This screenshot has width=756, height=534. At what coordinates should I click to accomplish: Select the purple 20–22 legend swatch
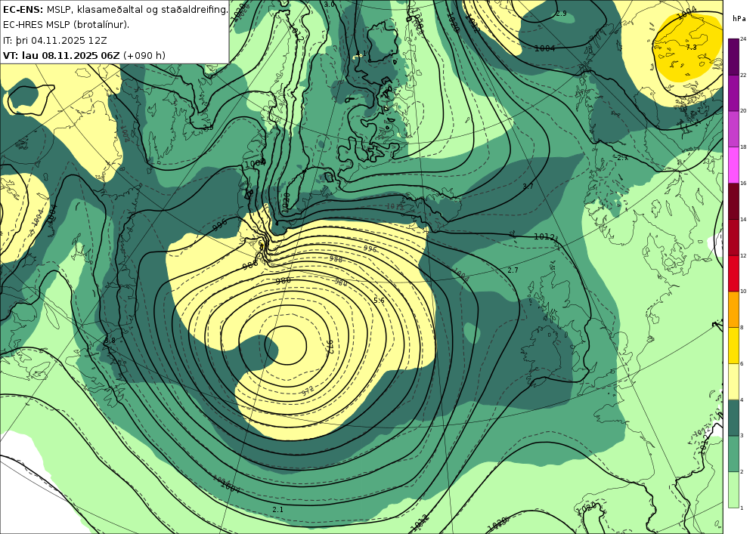733,93
